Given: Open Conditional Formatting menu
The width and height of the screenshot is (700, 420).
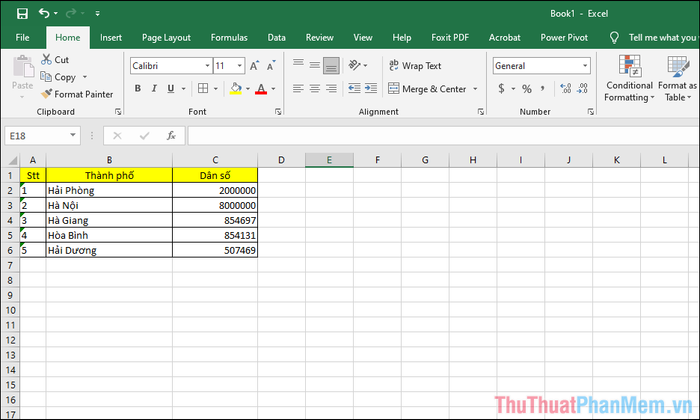Looking at the screenshot, I should 629,78.
